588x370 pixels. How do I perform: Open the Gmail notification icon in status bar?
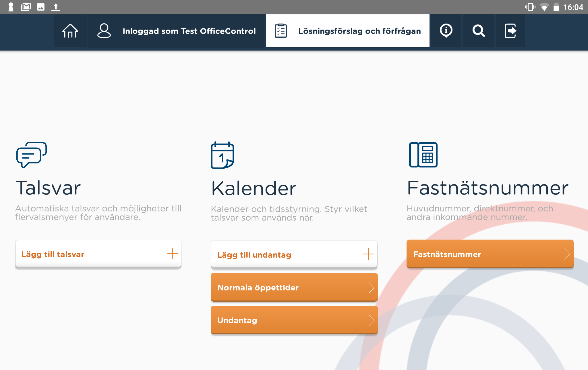pos(26,7)
